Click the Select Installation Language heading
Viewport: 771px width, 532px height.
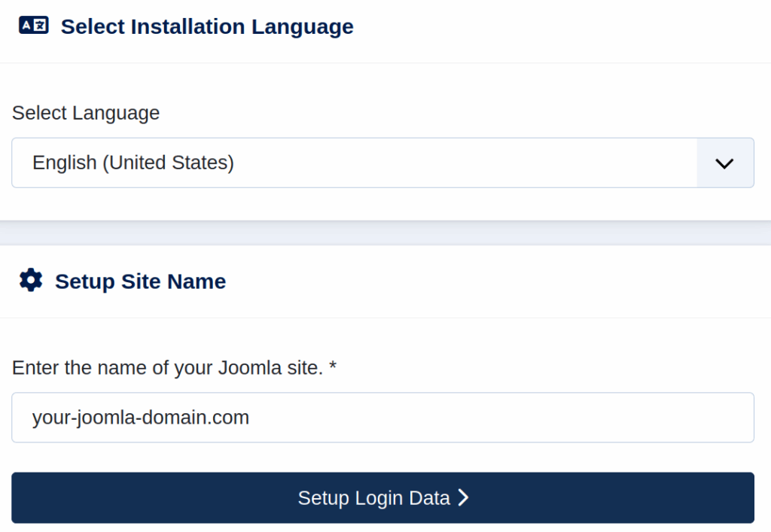tap(206, 26)
